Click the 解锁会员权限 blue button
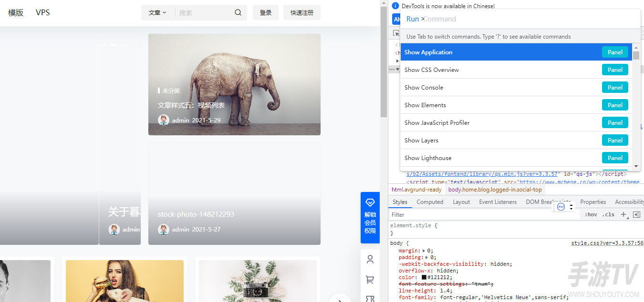 click(x=370, y=218)
